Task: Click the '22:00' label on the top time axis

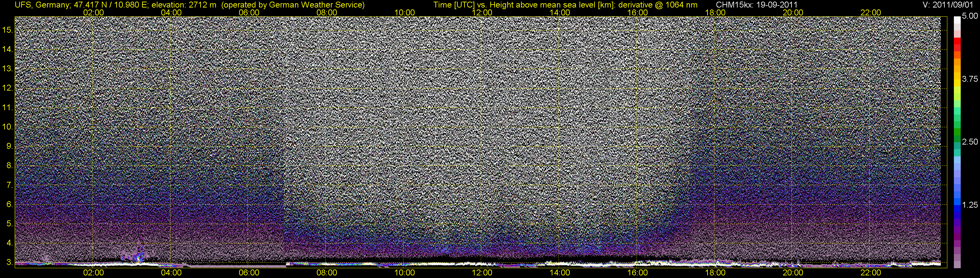Action: click(871, 12)
